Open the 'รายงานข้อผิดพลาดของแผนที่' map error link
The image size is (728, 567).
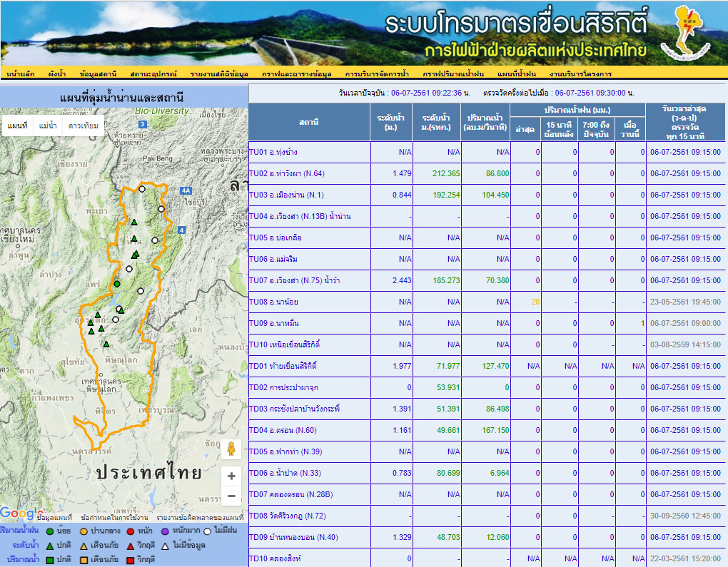click(x=200, y=517)
